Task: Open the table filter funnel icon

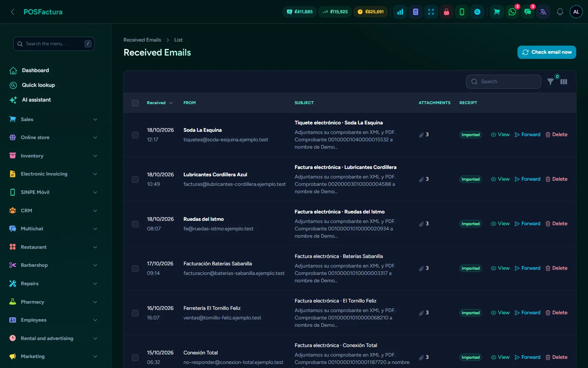Action: click(551, 82)
